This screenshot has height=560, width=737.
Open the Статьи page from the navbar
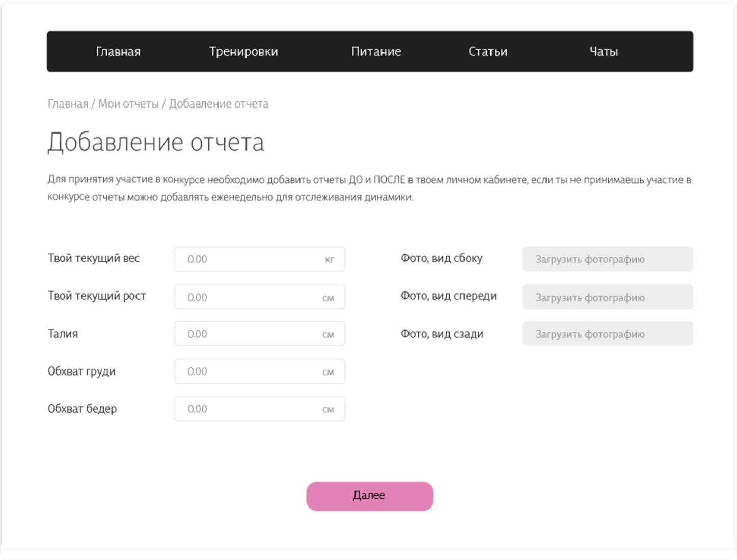[487, 51]
